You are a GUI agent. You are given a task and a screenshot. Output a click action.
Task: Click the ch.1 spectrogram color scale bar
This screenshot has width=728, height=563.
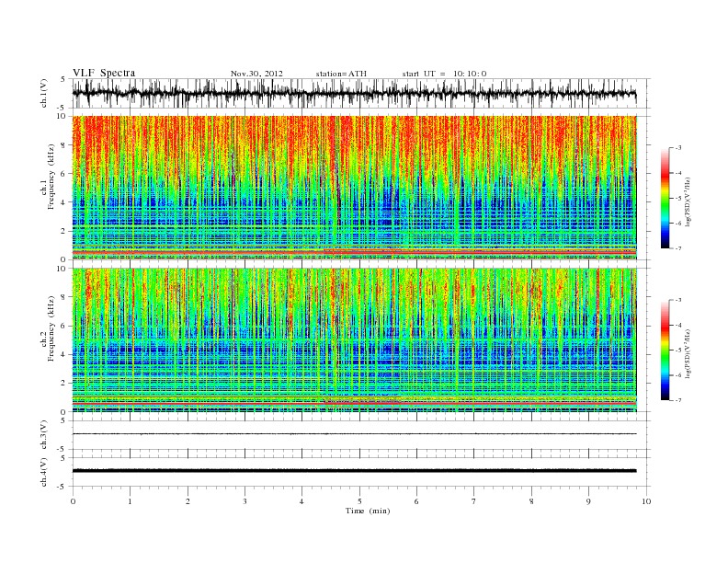665,199
